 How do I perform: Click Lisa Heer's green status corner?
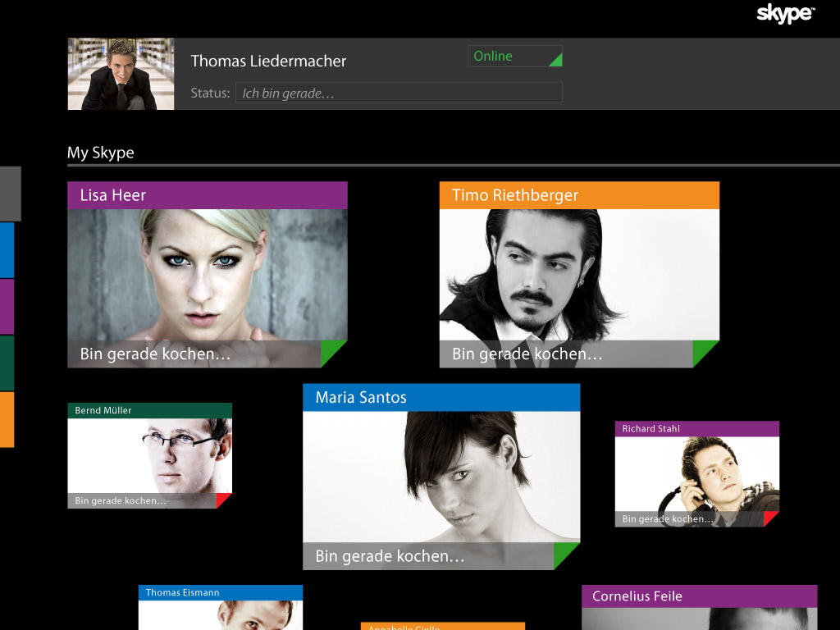[331, 353]
